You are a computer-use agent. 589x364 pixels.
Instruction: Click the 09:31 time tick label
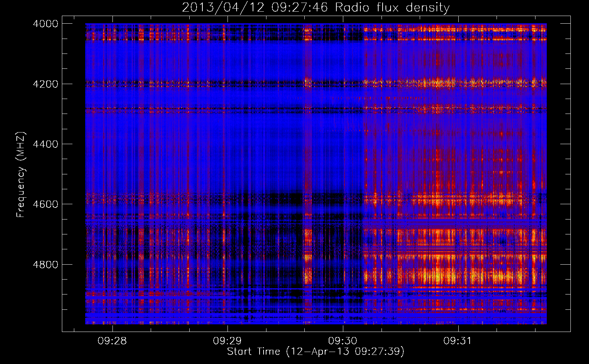(458, 341)
